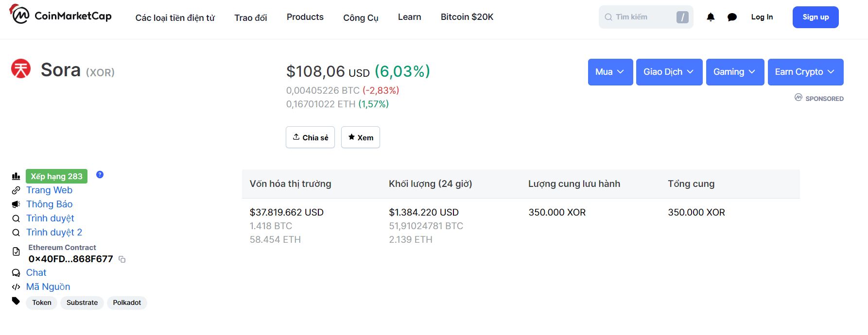Click the Sign up button
Image resolution: width=868 pixels, height=335 pixels.
[x=816, y=17]
